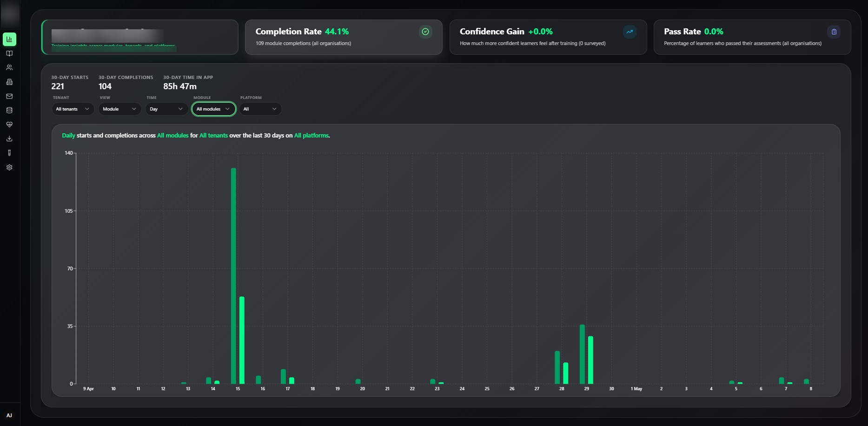Open the settings gear sidebar icon
Image resolution: width=868 pixels, height=426 pixels.
point(9,167)
